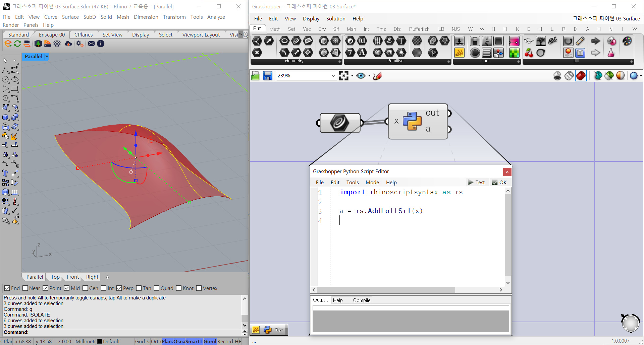Select the Box solid tool in Rhino sidebar
The height and width of the screenshot is (345, 644).
pos(5,117)
